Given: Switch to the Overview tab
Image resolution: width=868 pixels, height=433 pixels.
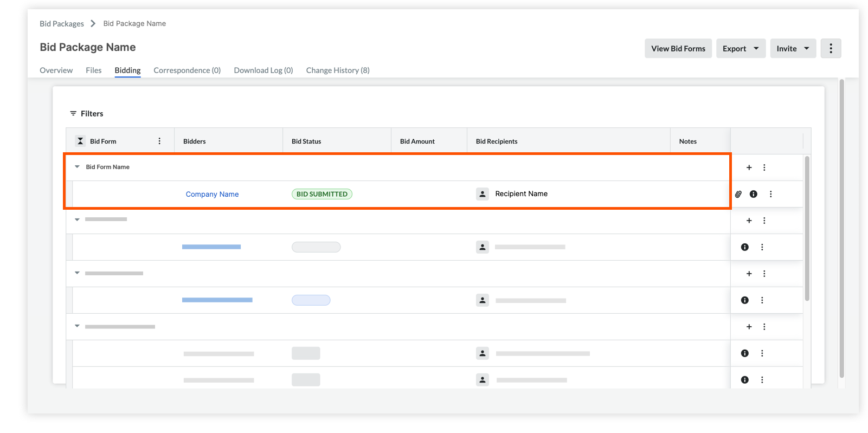Looking at the screenshot, I should 56,70.
